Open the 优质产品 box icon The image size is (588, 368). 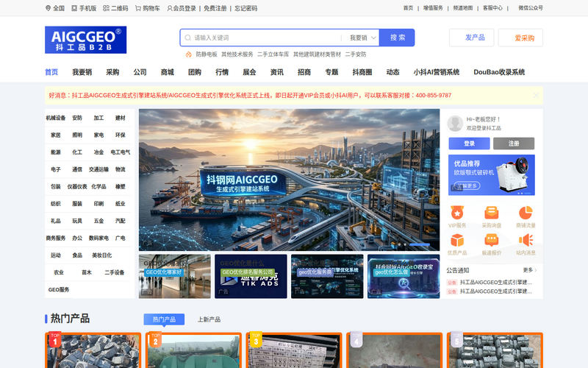456,240
